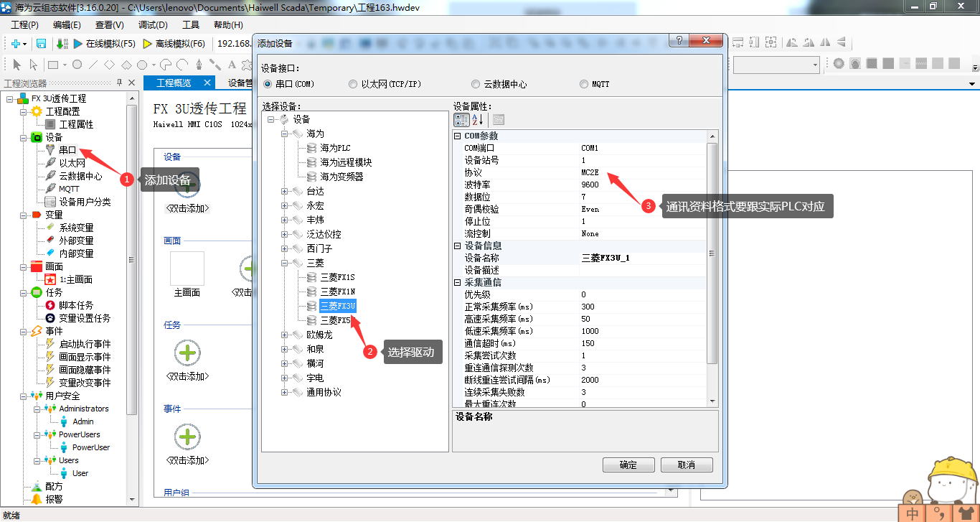Select the pie sector shape tool
Viewport: 980px width, 522px height.
(166, 65)
